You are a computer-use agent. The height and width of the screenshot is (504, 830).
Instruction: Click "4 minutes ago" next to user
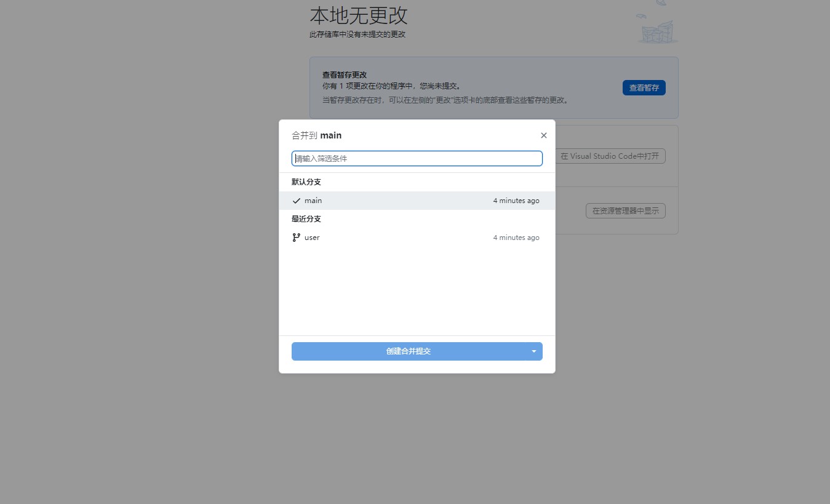pos(516,237)
